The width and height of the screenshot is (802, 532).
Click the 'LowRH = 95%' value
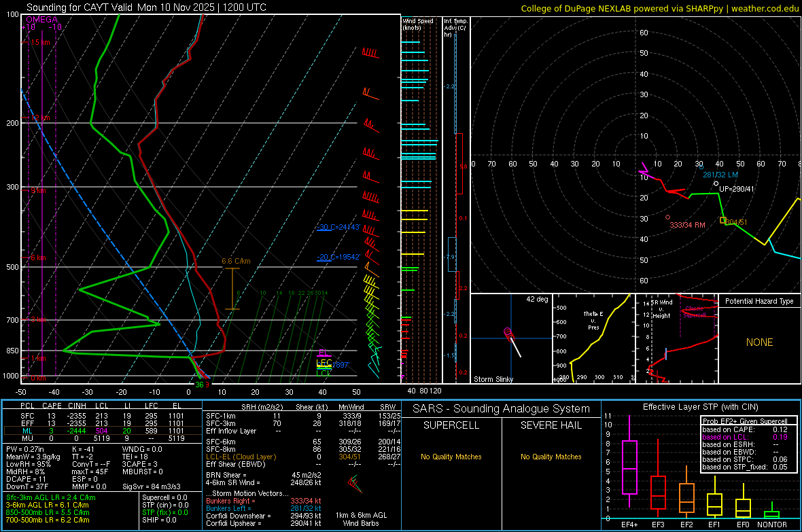click(x=27, y=464)
